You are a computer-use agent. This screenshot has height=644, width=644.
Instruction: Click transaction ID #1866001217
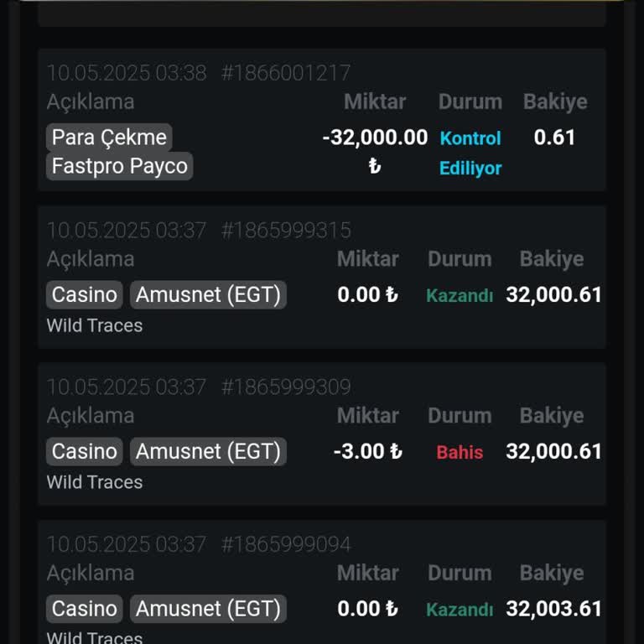click(x=286, y=73)
